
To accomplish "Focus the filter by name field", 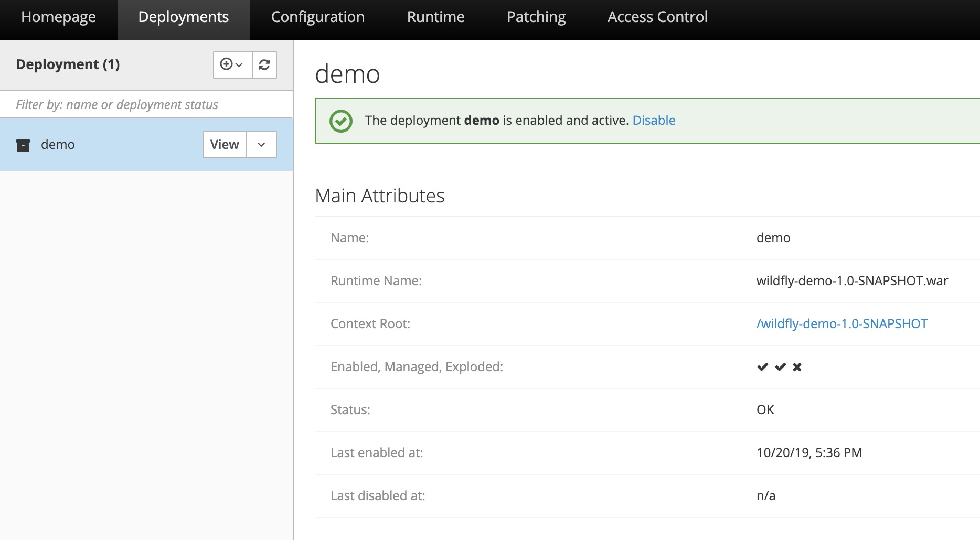I will click(146, 105).
